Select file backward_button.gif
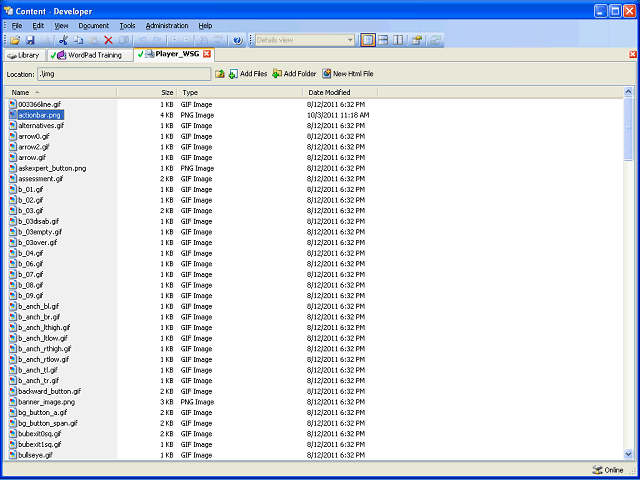 point(49,391)
